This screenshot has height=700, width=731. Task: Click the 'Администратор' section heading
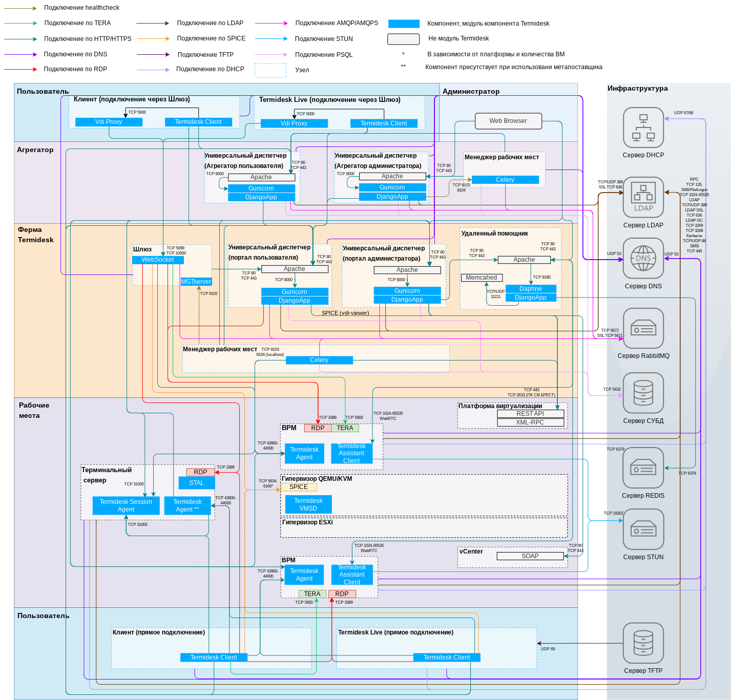(x=471, y=92)
